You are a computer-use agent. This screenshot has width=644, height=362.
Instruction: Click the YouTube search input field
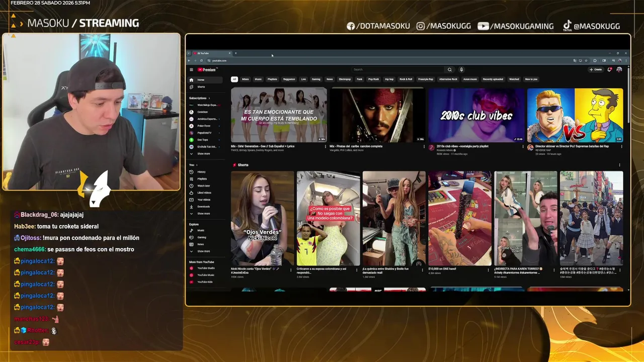[x=398, y=70]
